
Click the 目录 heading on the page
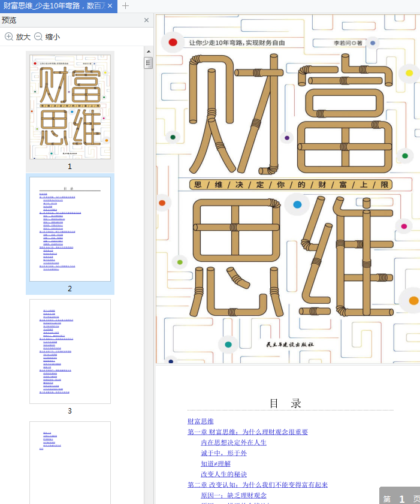point(285,403)
